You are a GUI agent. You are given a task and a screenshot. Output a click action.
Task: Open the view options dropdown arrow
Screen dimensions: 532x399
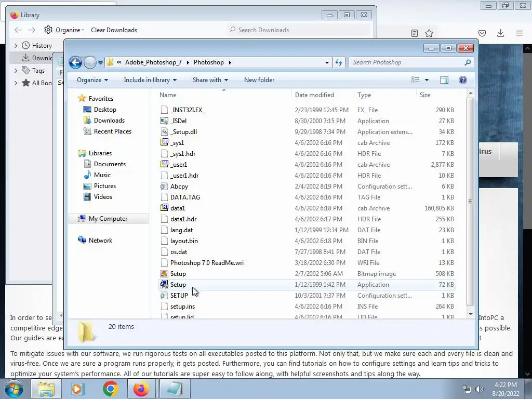427,80
